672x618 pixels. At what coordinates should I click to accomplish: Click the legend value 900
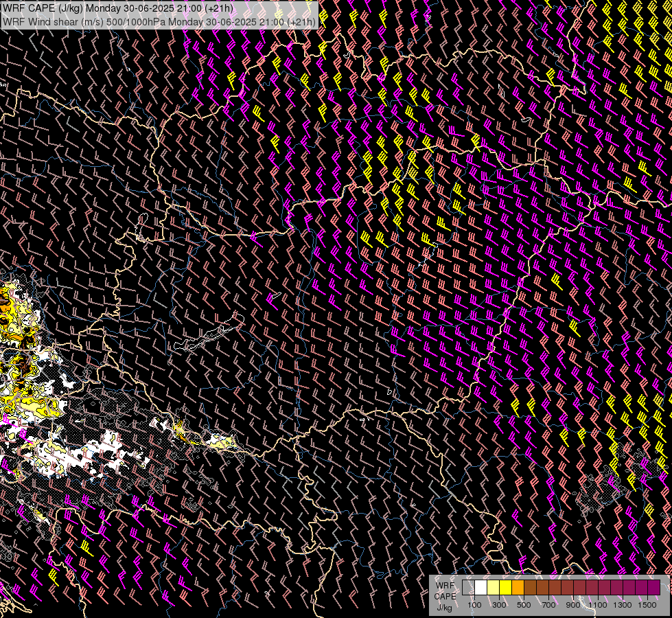click(x=573, y=605)
